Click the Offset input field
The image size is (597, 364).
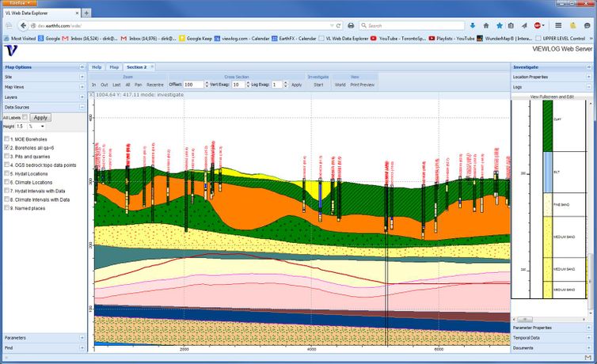192,84
